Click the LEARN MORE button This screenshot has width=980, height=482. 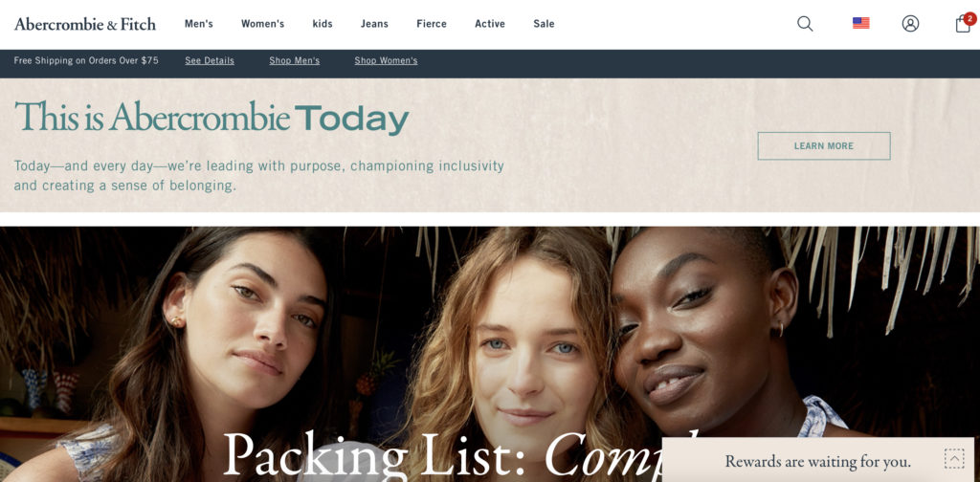(x=824, y=145)
